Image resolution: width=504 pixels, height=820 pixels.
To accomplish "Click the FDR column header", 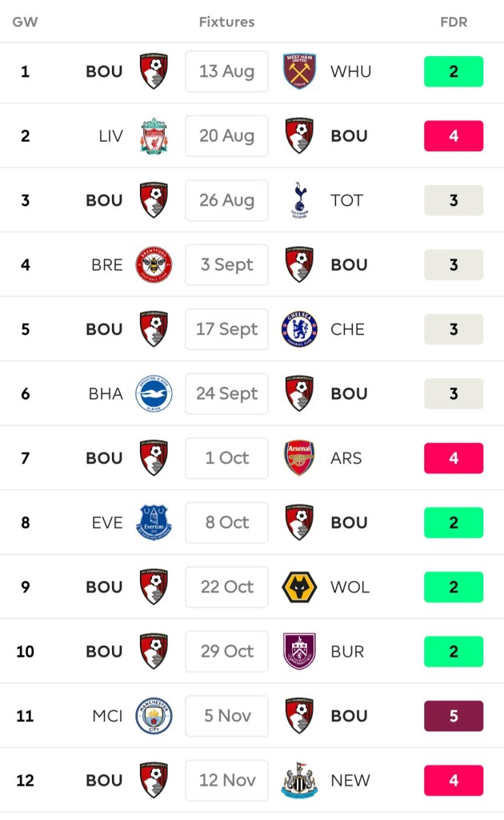I will (x=454, y=22).
